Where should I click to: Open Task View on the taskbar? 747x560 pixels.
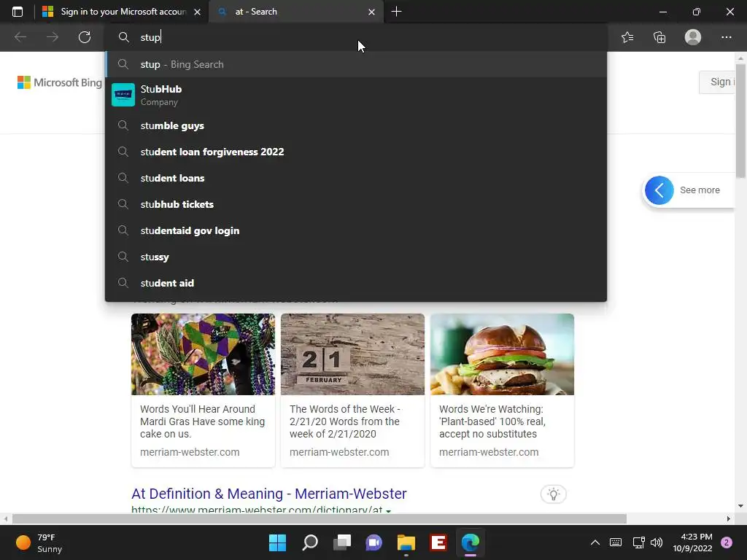click(342, 542)
